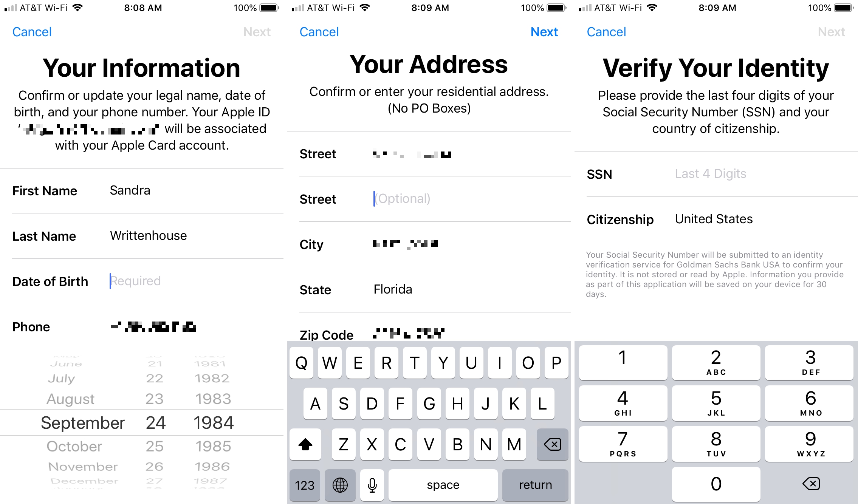
Task: Select the backspace delete key
Action: 551,445
